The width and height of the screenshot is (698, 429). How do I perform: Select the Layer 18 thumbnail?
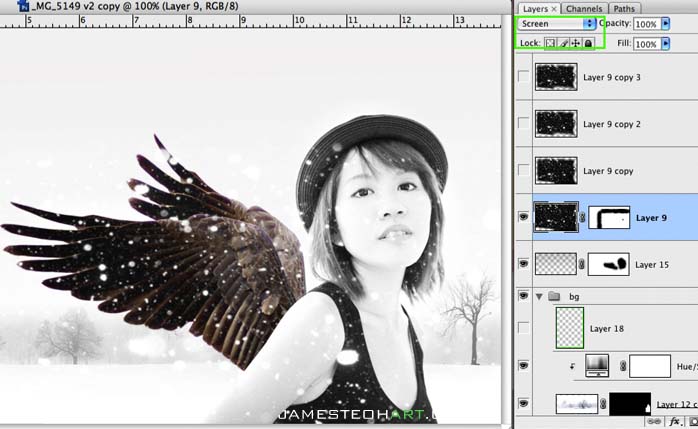pyautogui.click(x=570, y=328)
